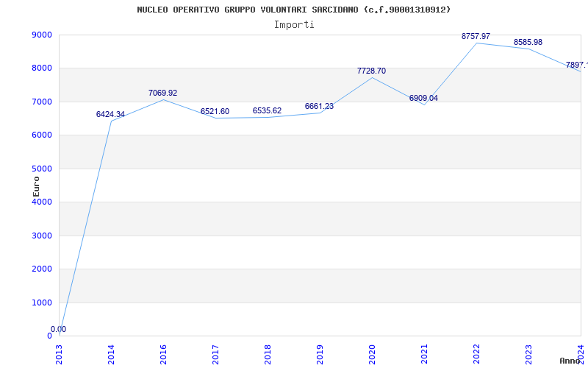
Task: Click the 7728.70 peak label
Action: [371, 71]
